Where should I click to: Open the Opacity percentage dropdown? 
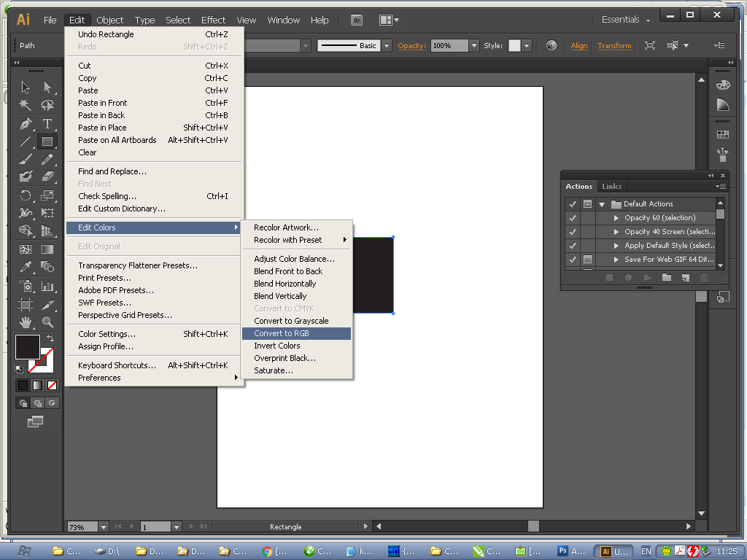[x=473, y=46]
